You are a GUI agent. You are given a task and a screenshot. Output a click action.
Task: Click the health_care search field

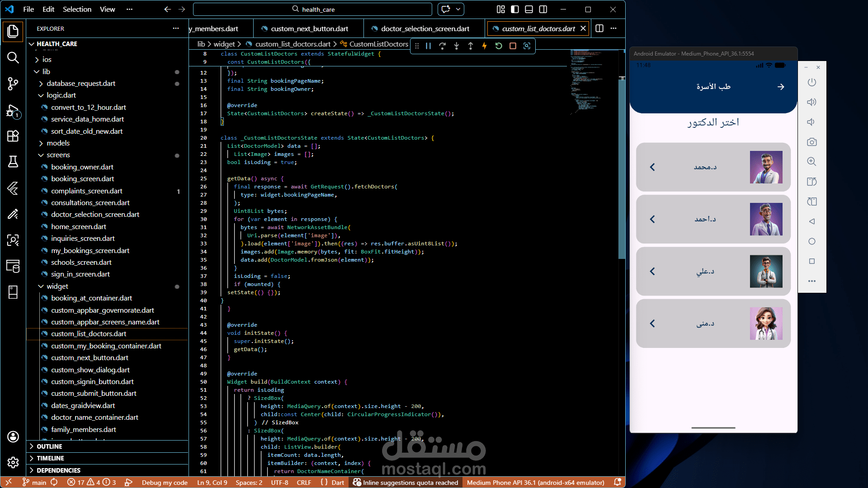pyautogui.click(x=313, y=9)
